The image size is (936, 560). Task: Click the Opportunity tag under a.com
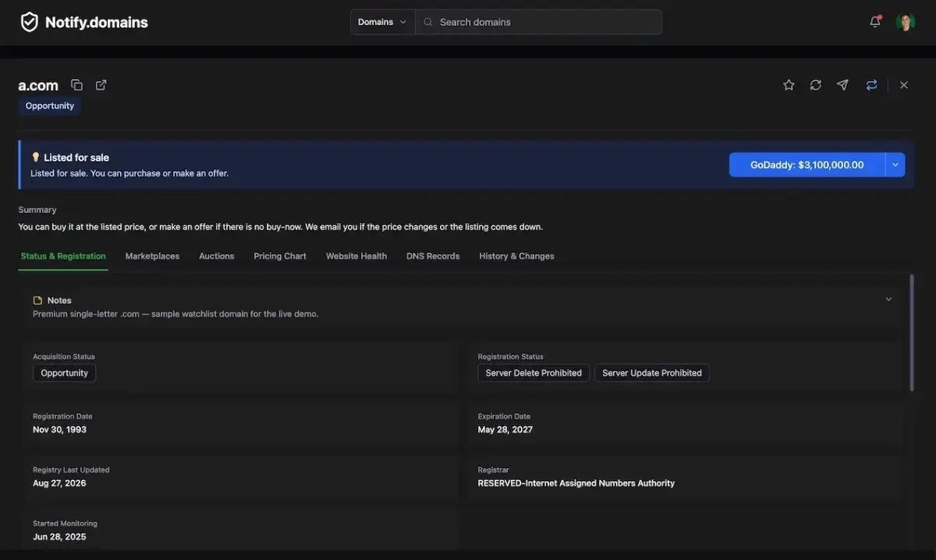[x=50, y=106]
